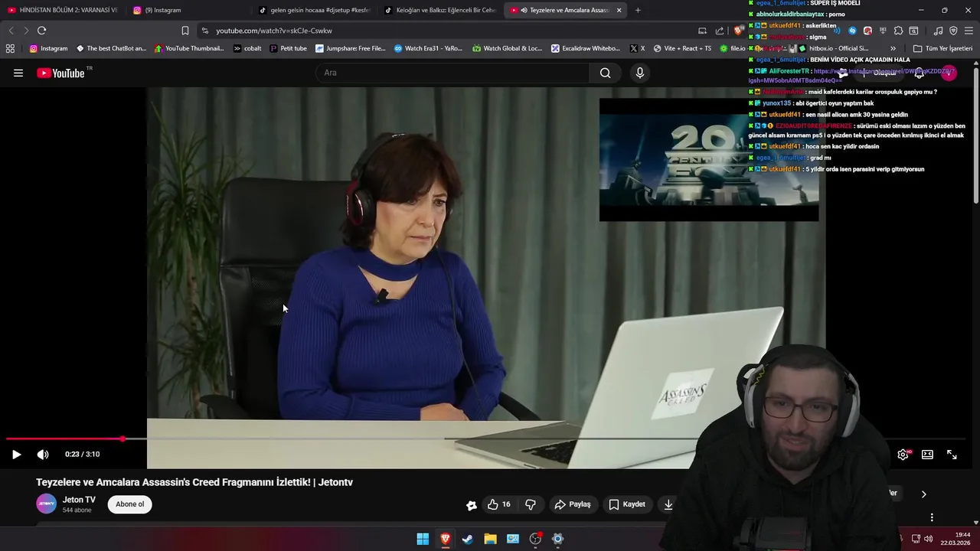Switch to the gelen gelsin hocaaa tab
Screen dimensions: 980x551
(315, 10)
